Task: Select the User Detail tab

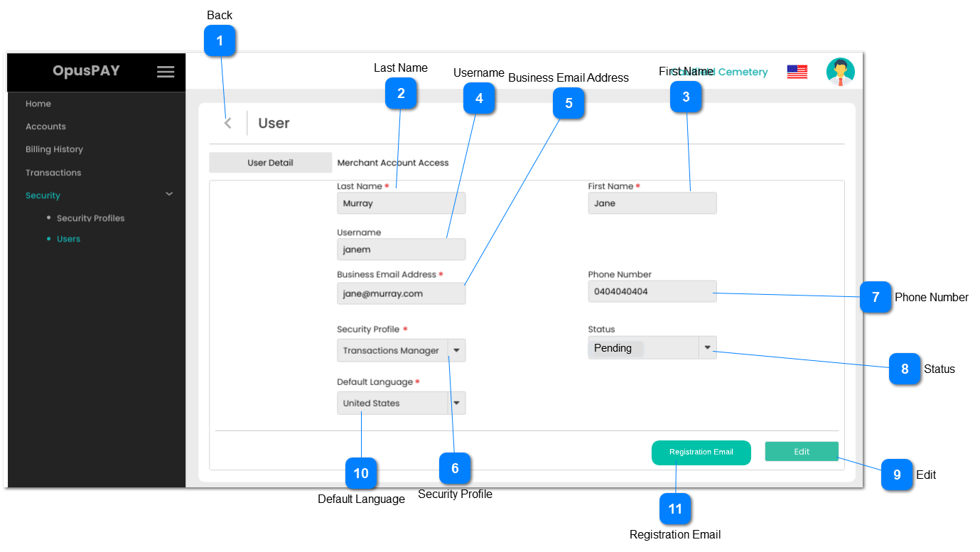Action: tap(270, 163)
